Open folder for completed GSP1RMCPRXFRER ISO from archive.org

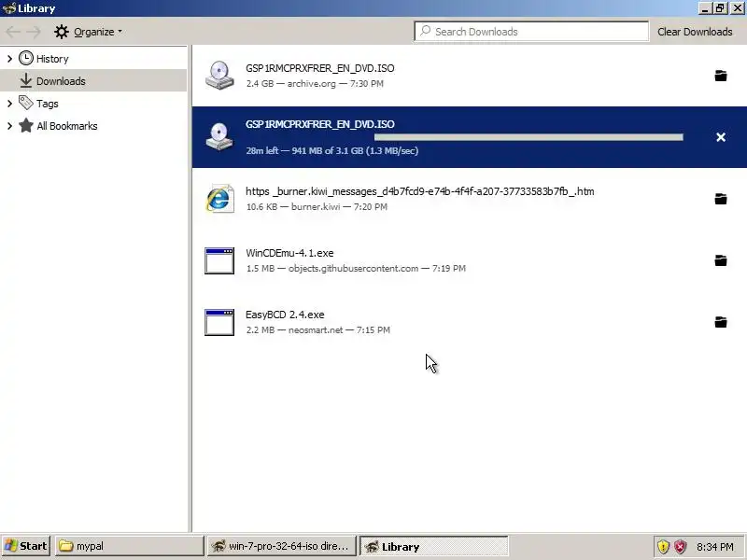pos(721,76)
